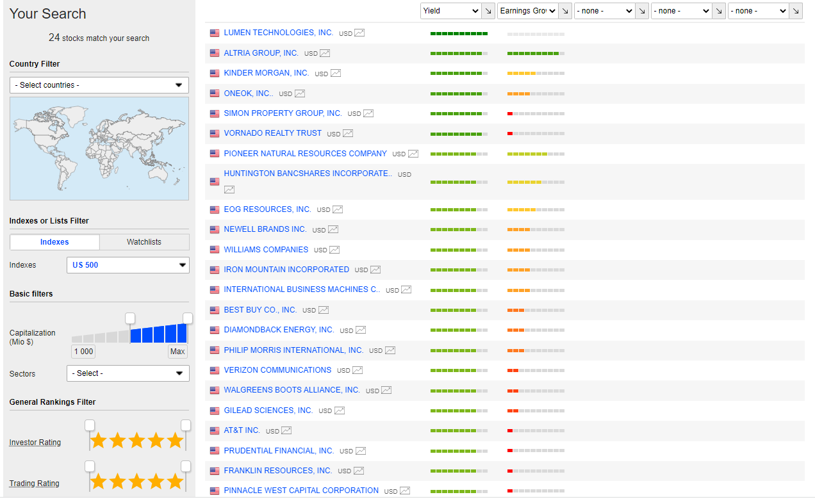Open chart icon for Newell Brands
This screenshot has height=504, width=815.
(x=333, y=229)
